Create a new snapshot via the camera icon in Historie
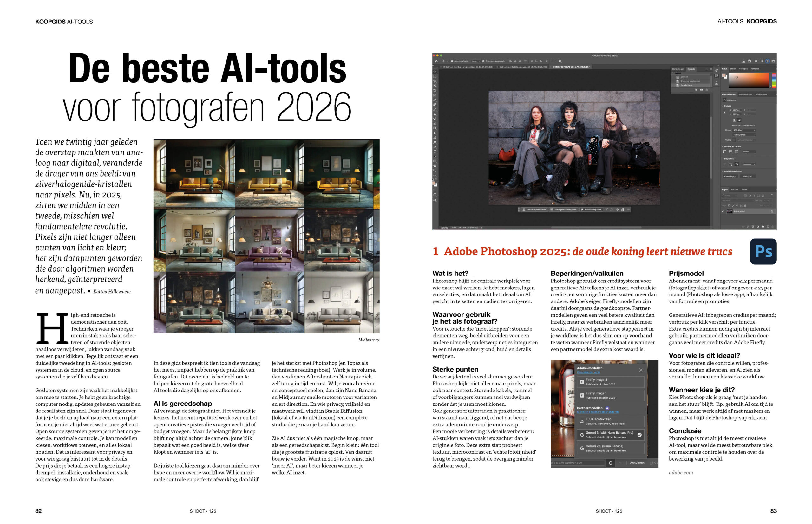812x524 pixels. [702, 90]
